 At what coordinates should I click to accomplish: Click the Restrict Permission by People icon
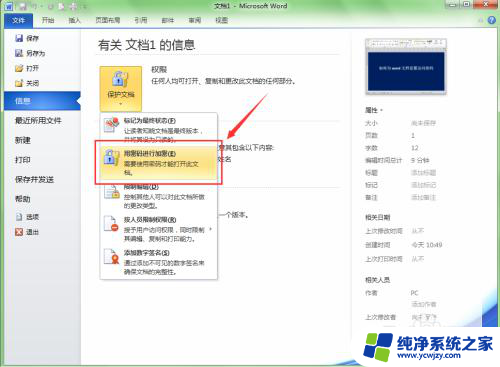point(111,224)
